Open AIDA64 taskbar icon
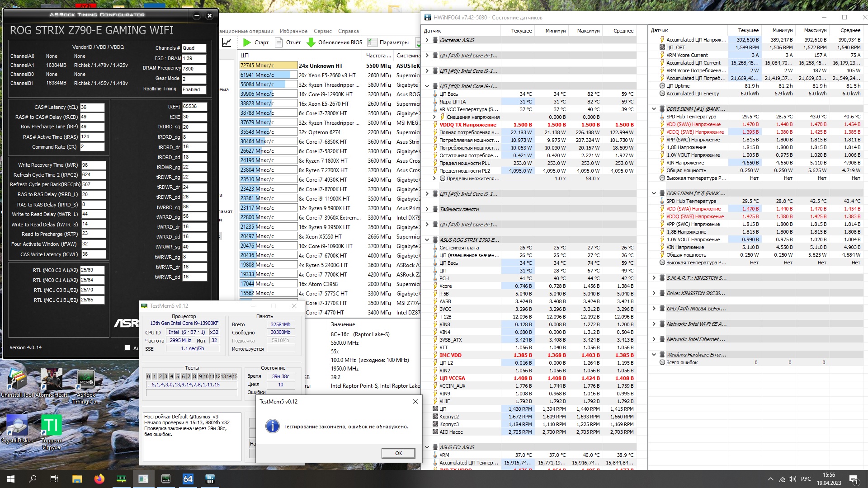The height and width of the screenshot is (488, 868). [x=188, y=479]
